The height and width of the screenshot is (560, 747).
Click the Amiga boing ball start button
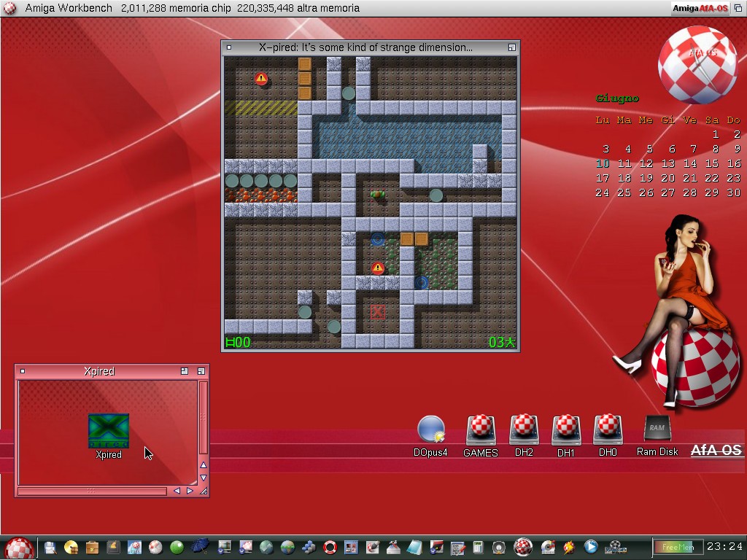(18, 548)
